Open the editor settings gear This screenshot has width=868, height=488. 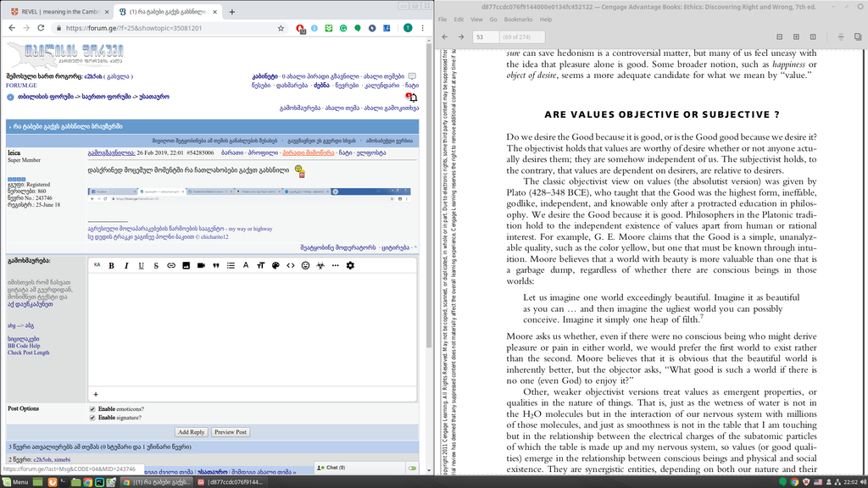(350, 265)
